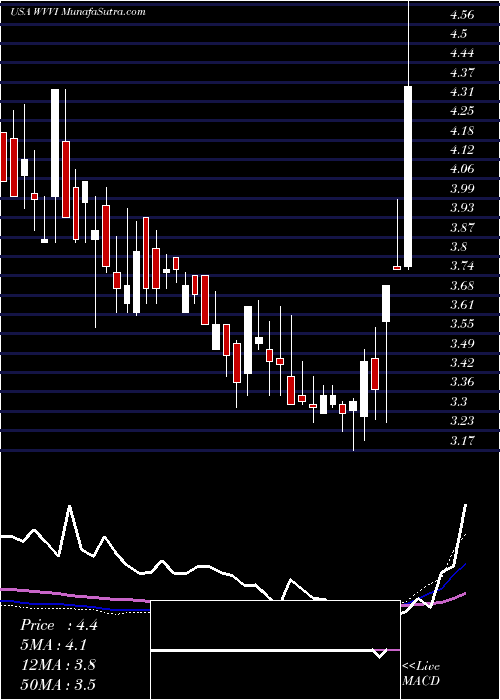Image resolution: width=500 pixels, height=700 pixels.
Task: Click the 3.68 price axis label
Action: (x=462, y=286)
